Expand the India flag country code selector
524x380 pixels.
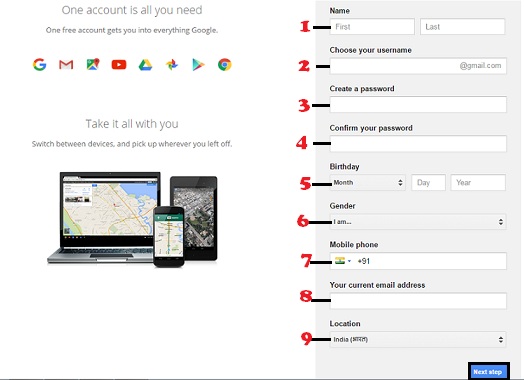343,261
